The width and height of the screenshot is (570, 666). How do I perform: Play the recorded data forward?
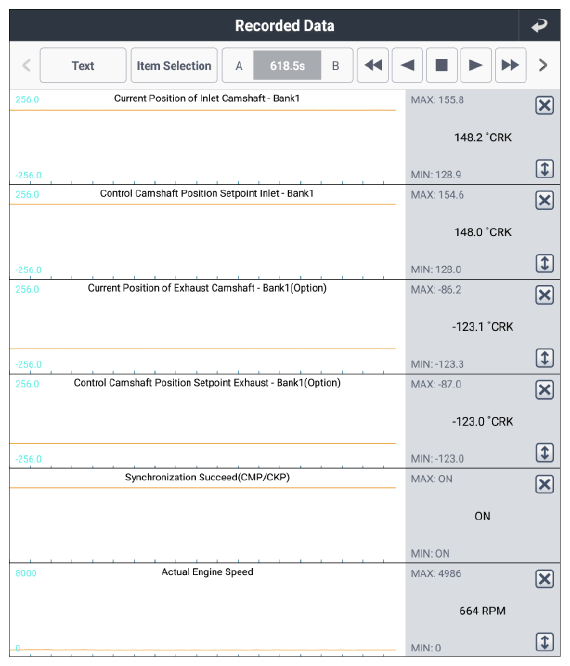coord(476,65)
